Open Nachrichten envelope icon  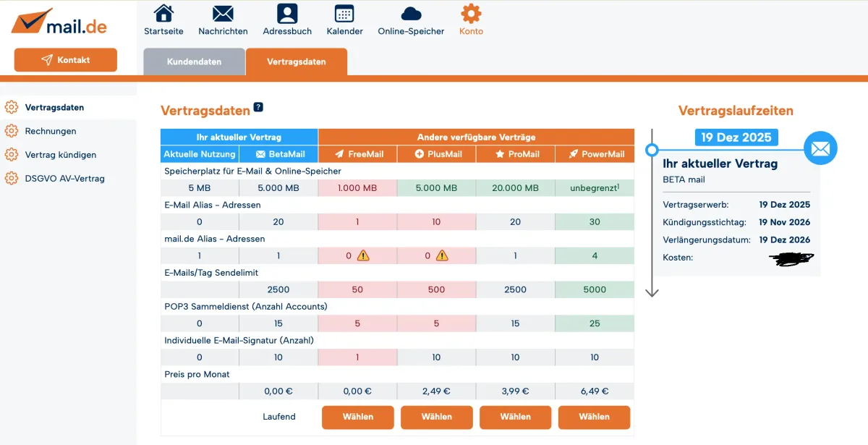223,13
